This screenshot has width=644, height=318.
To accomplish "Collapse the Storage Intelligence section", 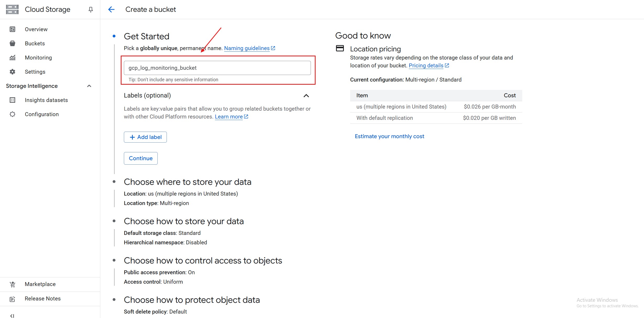I will (89, 86).
